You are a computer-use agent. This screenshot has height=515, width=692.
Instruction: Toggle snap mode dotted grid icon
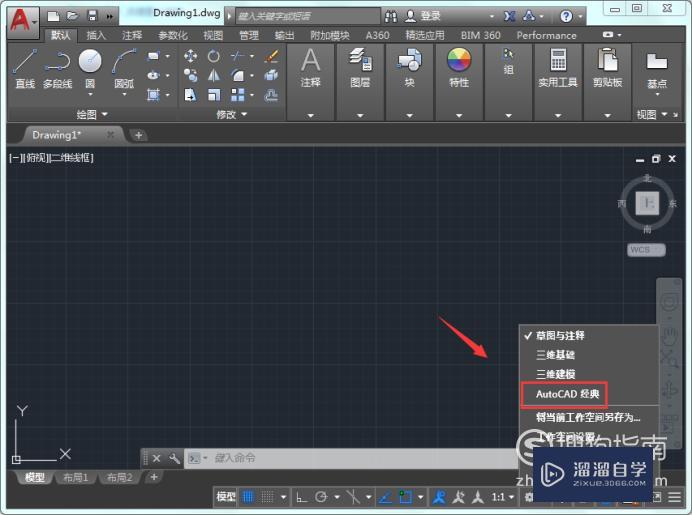click(x=267, y=497)
